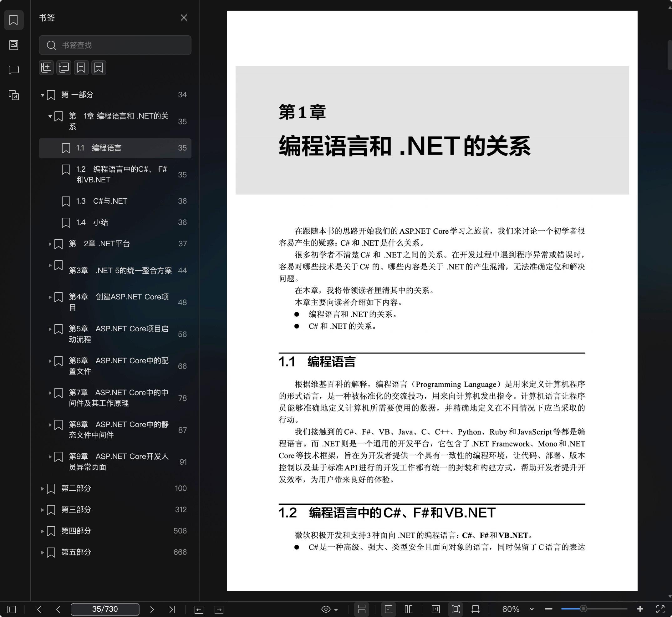This screenshot has height=617, width=672.
Task: Click the add bookmark icon
Action: click(x=81, y=68)
